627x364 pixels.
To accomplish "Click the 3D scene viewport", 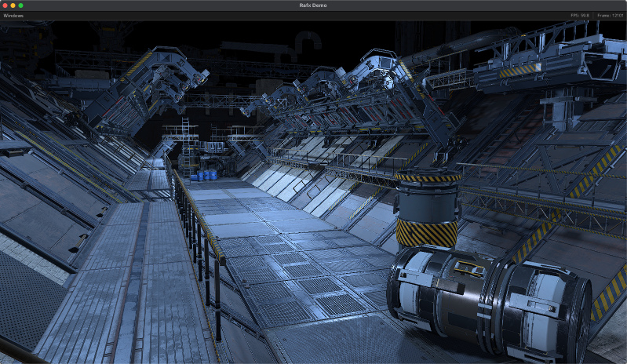I will point(314,191).
